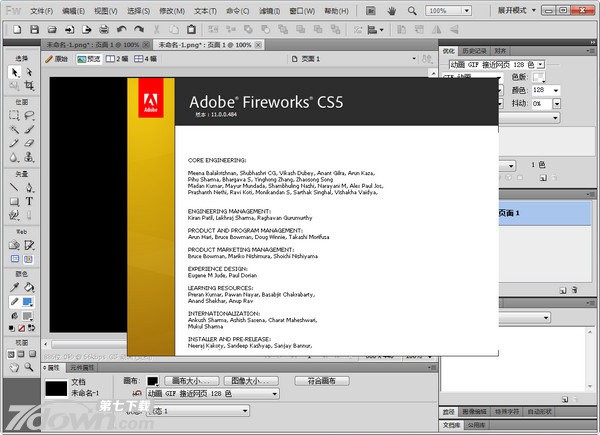The width and height of the screenshot is (600, 435).
Task: Click the black 画布 canvas color swatch
Action: click(x=152, y=381)
